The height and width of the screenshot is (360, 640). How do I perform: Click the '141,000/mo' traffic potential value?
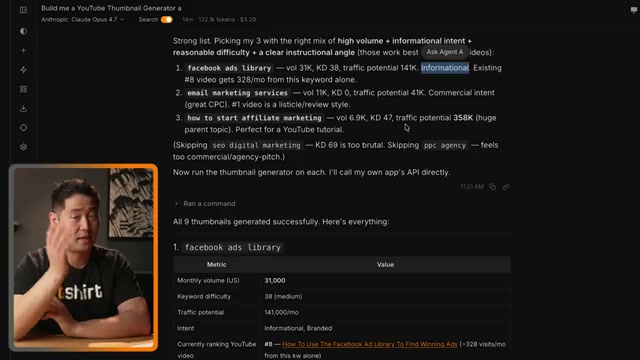(281, 312)
